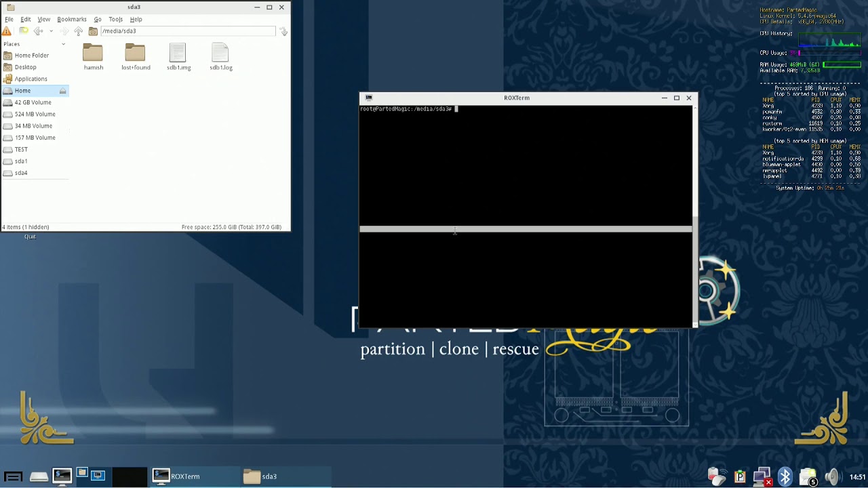Open the Help menu in file manager

click(136, 19)
